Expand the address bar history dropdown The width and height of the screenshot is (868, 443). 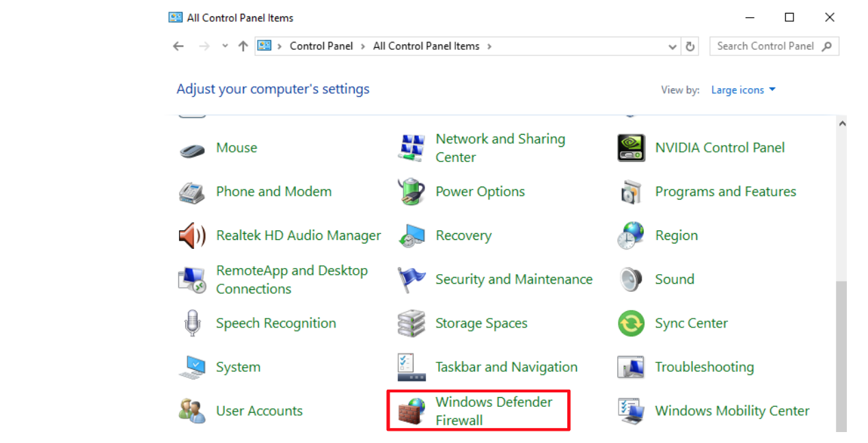(673, 46)
